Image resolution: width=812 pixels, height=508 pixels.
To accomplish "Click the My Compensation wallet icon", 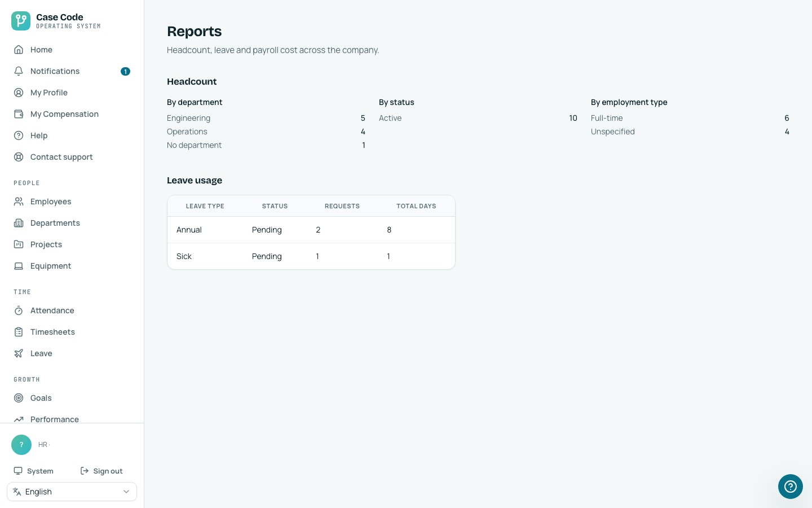I will coord(19,114).
